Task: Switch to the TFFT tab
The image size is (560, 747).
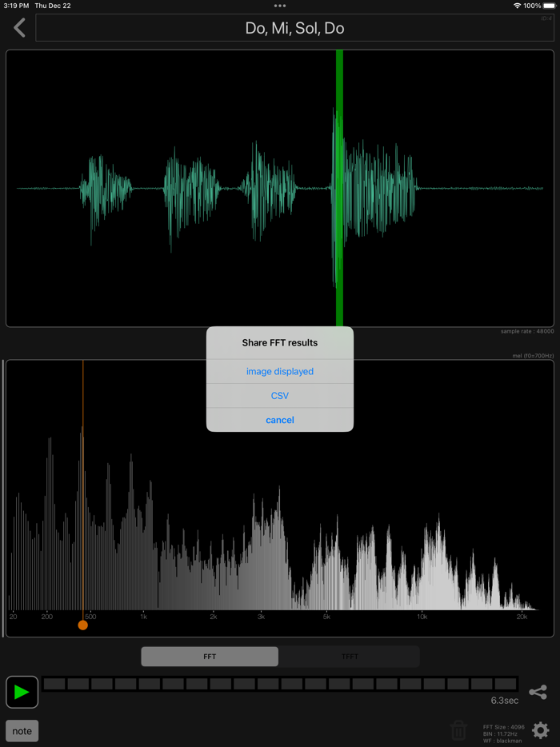Action: pyautogui.click(x=350, y=657)
